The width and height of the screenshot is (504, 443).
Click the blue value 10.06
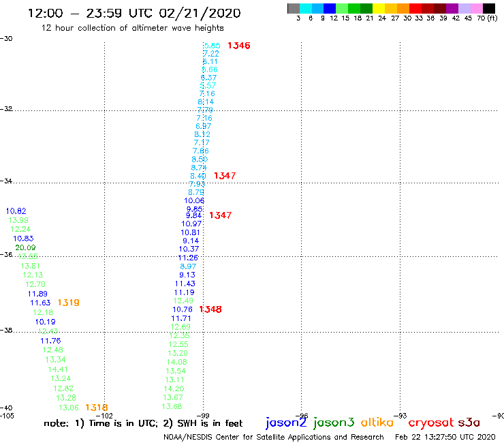[x=194, y=200]
